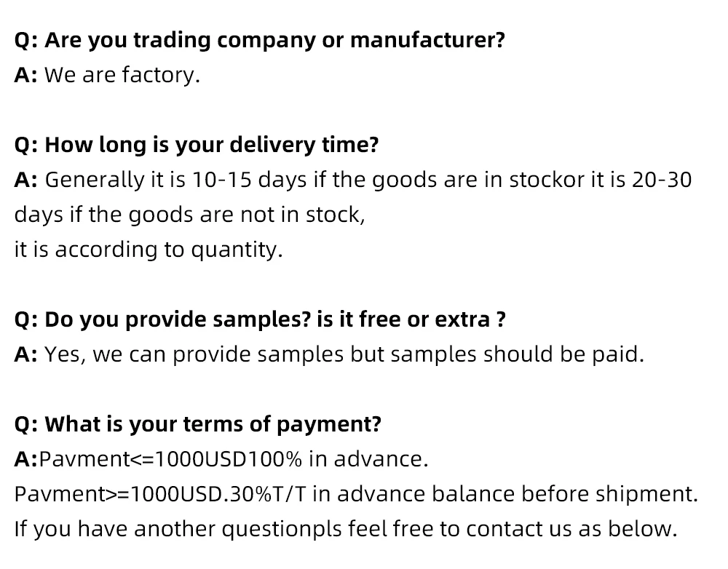
Task: Click the trading company or manufacturer question
Action: (258, 39)
